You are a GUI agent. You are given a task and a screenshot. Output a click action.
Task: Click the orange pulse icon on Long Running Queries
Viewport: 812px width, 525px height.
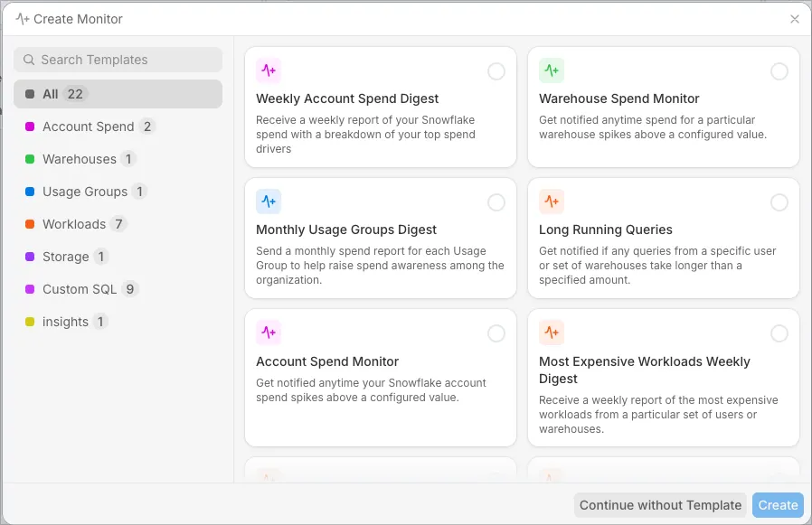[552, 202]
